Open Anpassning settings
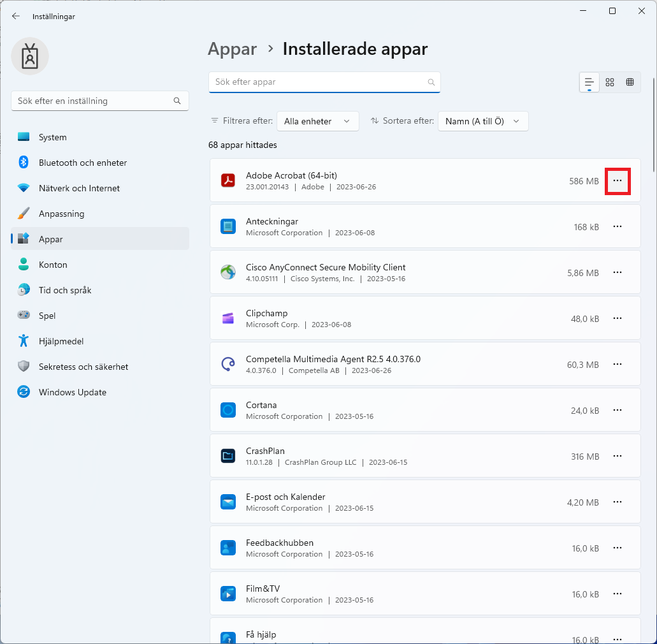The width and height of the screenshot is (657, 644). 99,214
